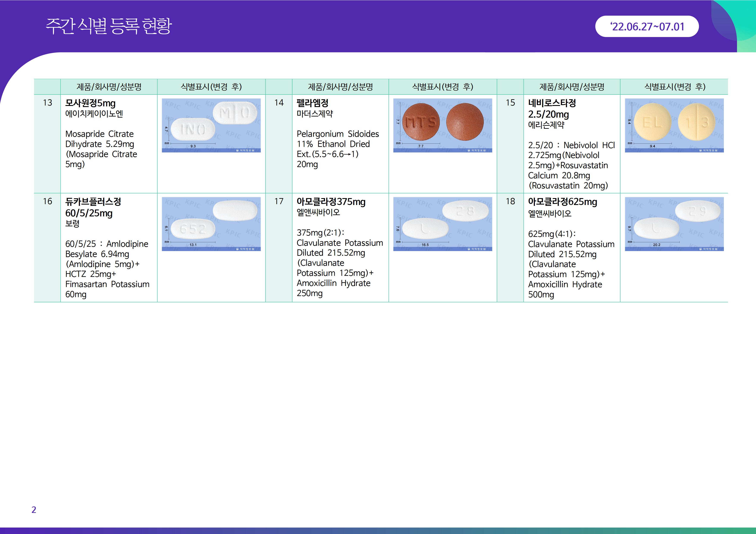Click the 마더스제약 company name
Image resolution: width=756 pixels, height=534 pixels.
[x=314, y=114]
